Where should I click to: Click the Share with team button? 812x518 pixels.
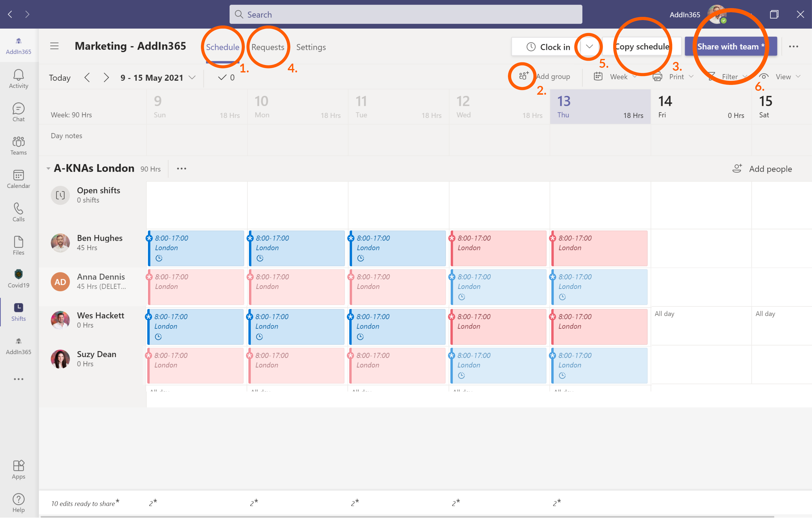click(x=730, y=46)
